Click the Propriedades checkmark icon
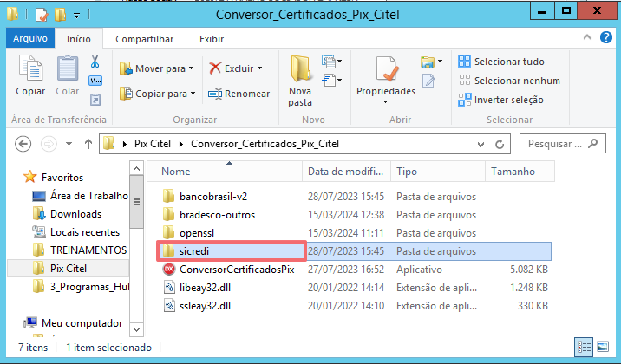621x364 pixels. click(386, 68)
